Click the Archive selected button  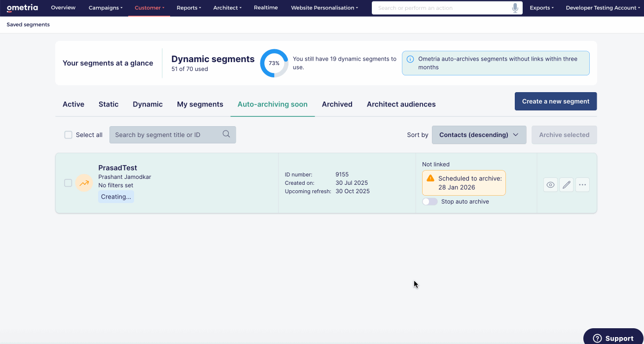[x=564, y=135]
